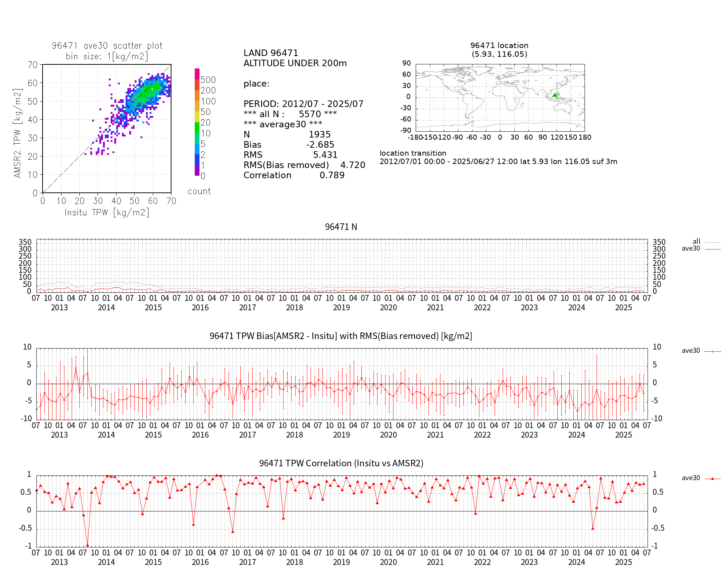Click 'ave30' legend in Correlation chart
The image size is (728, 582).
point(701,478)
